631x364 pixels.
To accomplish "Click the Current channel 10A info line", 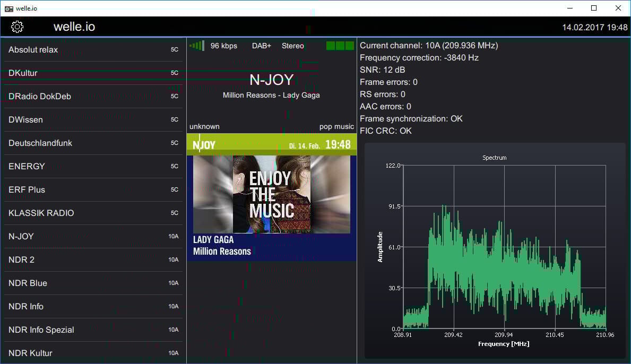I will pos(429,46).
